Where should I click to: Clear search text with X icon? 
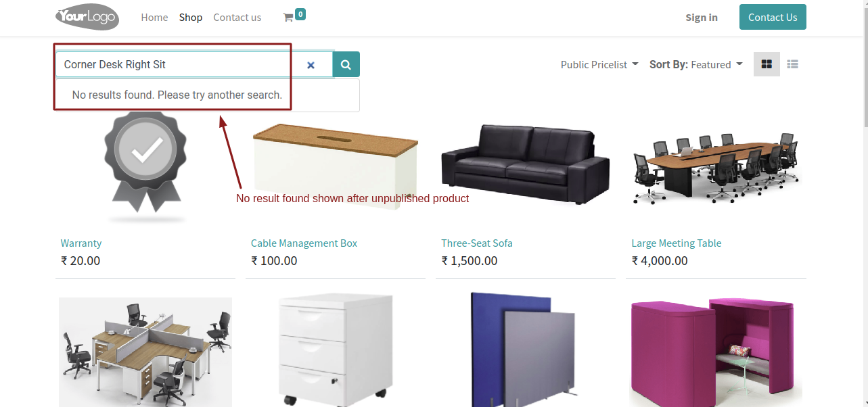click(x=311, y=65)
